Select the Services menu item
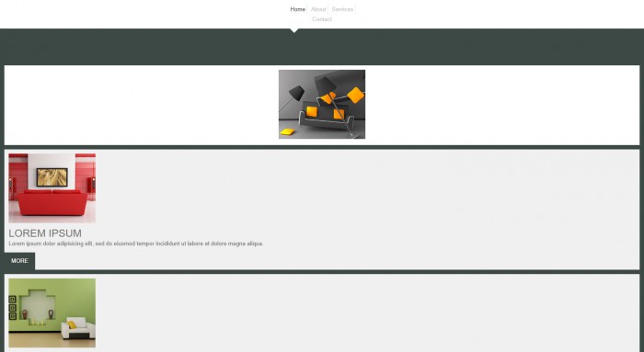Viewport: 644px width, 352px height. [x=342, y=9]
